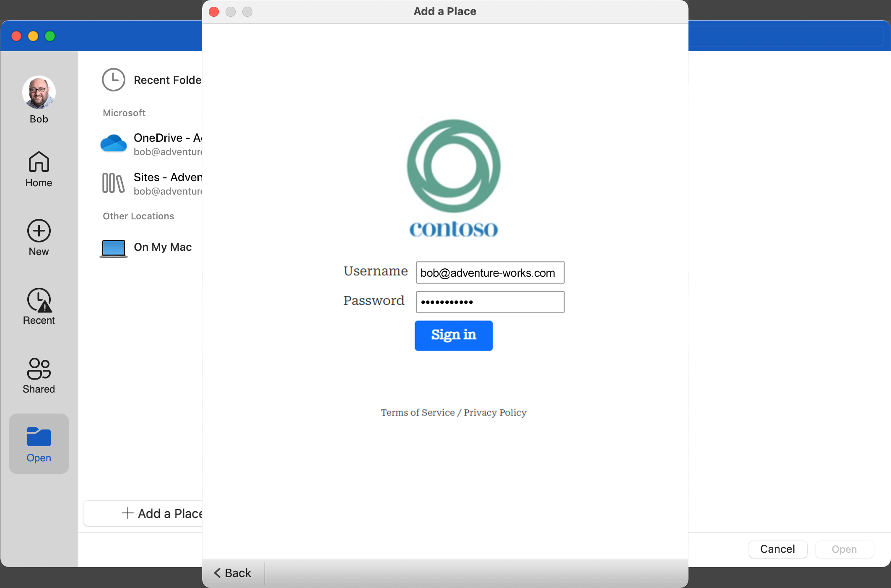The width and height of the screenshot is (891, 588).
Task: Cancel the open dialog
Action: [777, 549]
